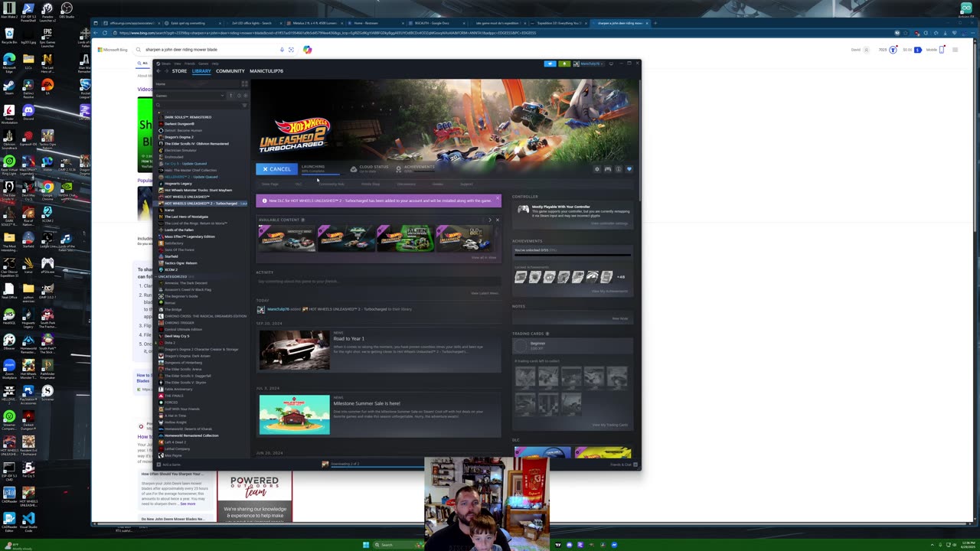The width and height of the screenshot is (980, 551).
Task: Open the Available Content help question mark
Action: click(x=302, y=220)
